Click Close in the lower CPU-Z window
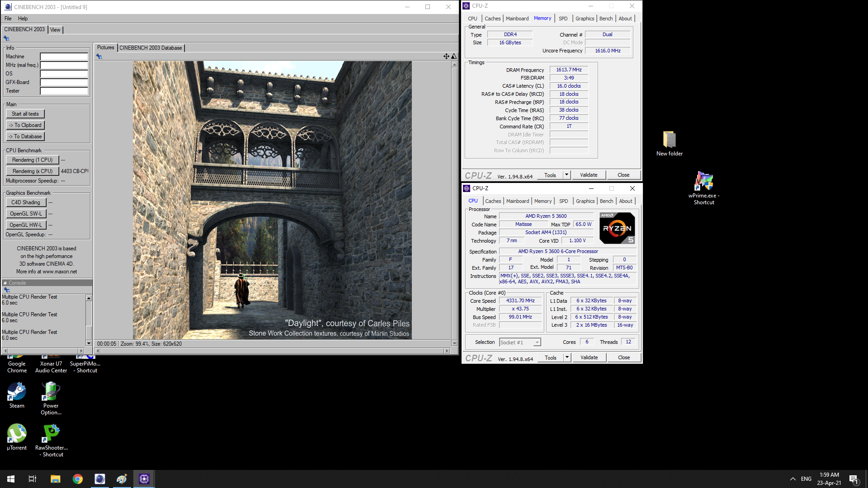The image size is (868, 488). [624, 357]
